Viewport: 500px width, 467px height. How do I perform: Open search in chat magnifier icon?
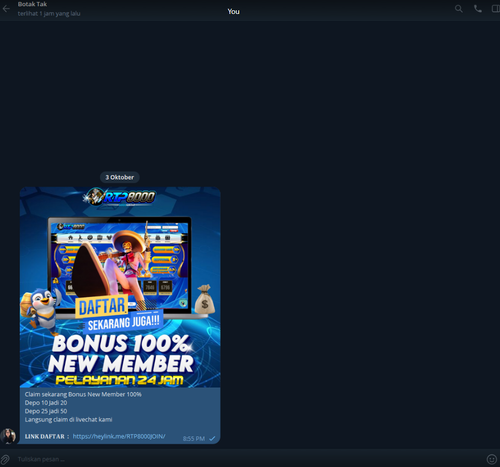coord(459,9)
